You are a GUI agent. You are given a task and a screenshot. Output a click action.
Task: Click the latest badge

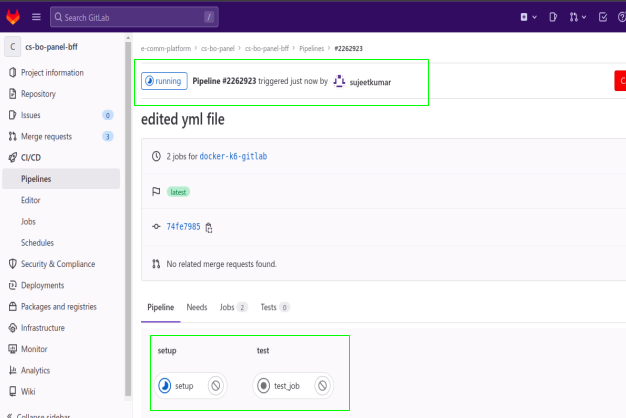click(x=178, y=192)
